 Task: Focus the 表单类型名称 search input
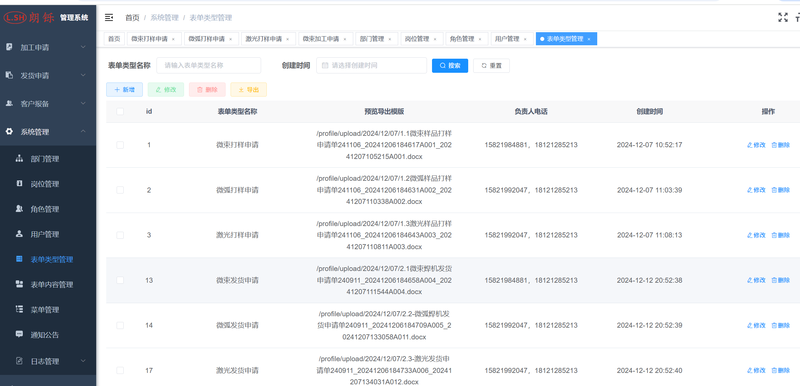(209, 65)
